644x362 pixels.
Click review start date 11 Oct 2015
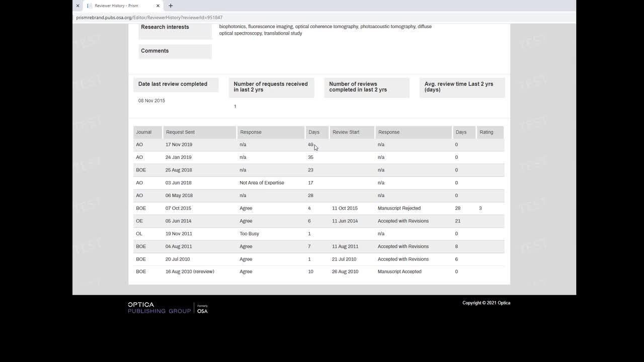tap(345, 208)
